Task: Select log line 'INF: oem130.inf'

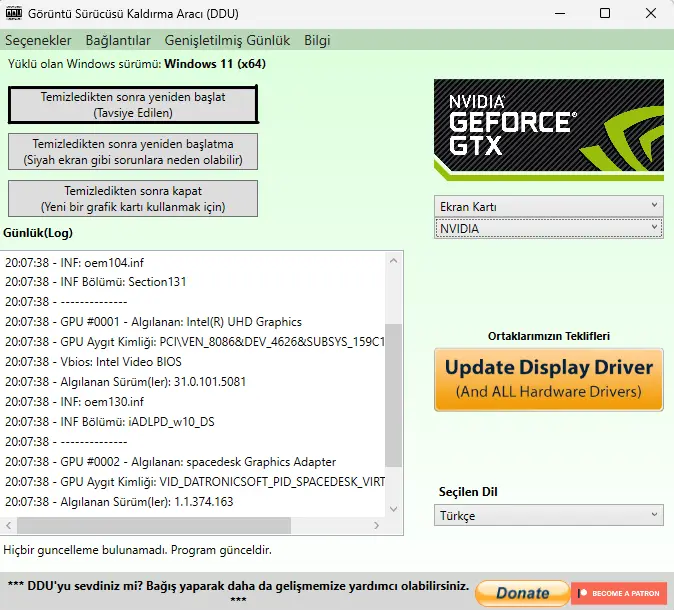Action: pyautogui.click(x=74, y=402)
